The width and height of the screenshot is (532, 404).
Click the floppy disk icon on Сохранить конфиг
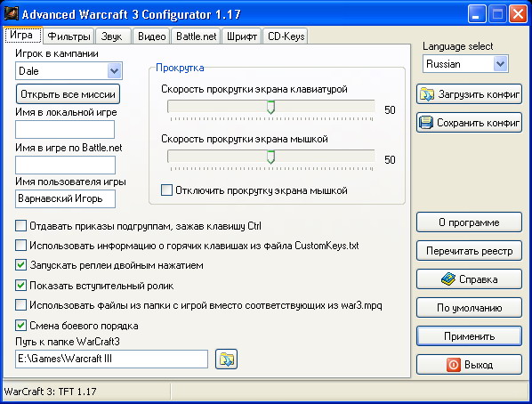click(426, 123)
